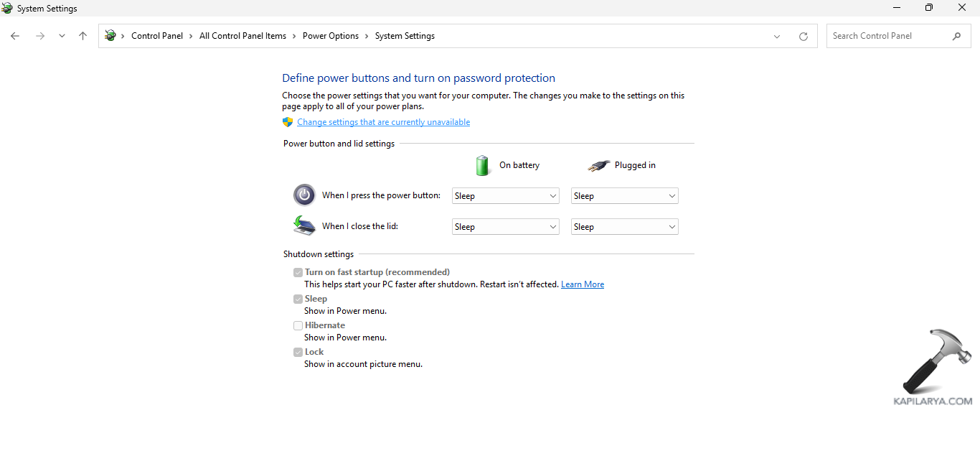The width and height of the screenshot is (980, 451).
Task: Click the laptop lid icon
Action: [304, 225]
